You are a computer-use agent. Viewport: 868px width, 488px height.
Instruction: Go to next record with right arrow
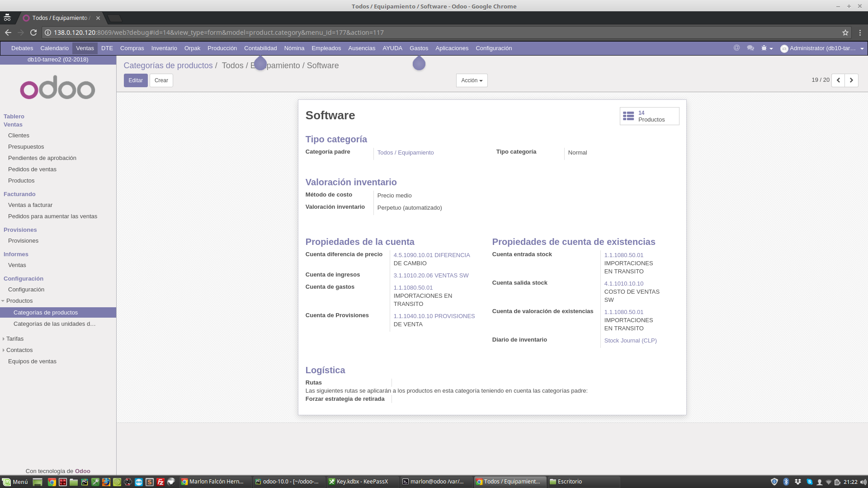pyautogui.click(x=851, y=80)
